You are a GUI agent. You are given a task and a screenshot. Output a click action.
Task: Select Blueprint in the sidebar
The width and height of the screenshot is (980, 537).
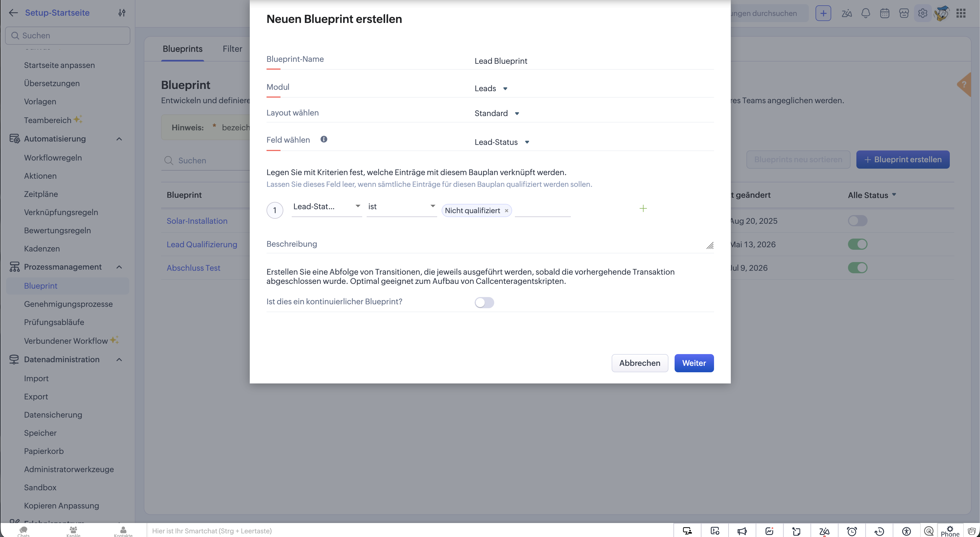coord(68,286)
